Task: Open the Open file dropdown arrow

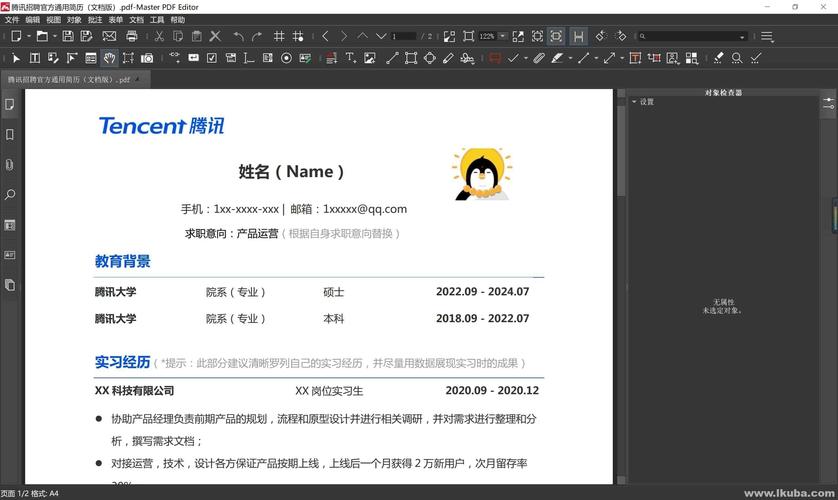Action: click(x=55, y=36)
